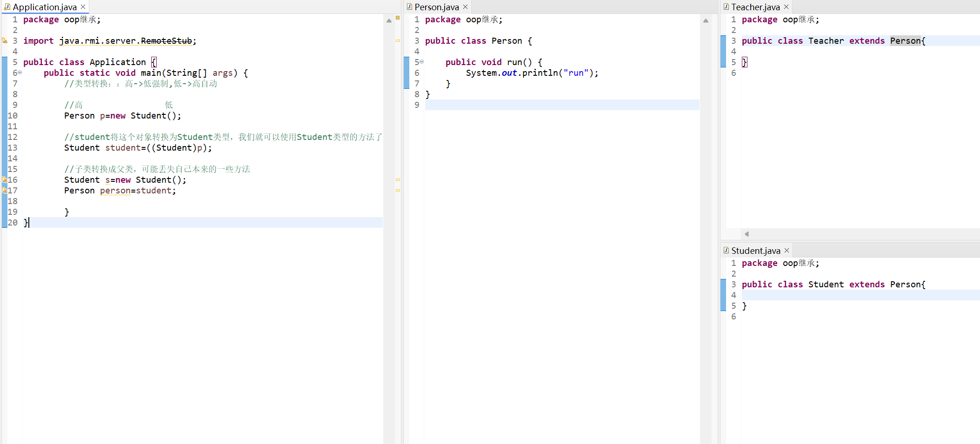Click 'public class Teacher extends' text
Viewport: 980px width, 444px height.
pyautogui.click(x=813, y=41)
